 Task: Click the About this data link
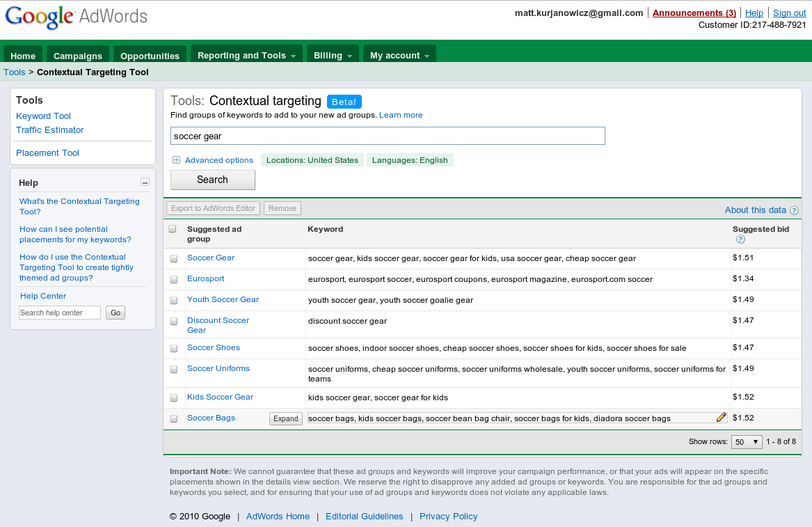756,210
